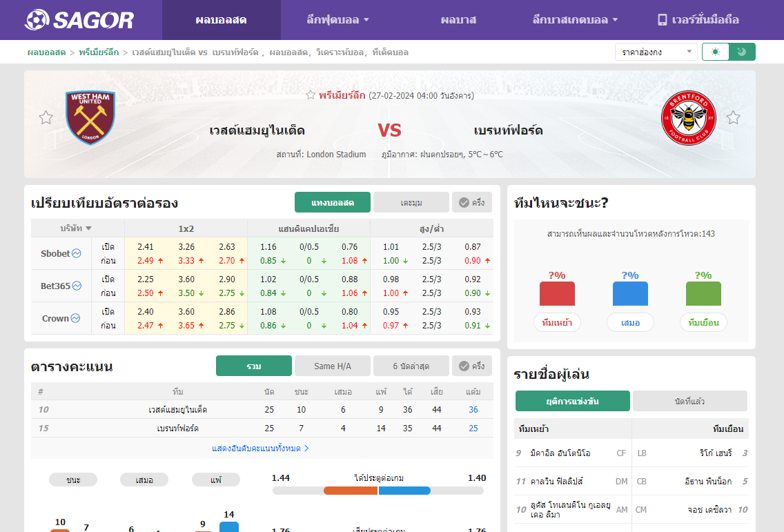Screen dimensions: 784x532
Task: Click Crown company name
Action: point(55,319)
